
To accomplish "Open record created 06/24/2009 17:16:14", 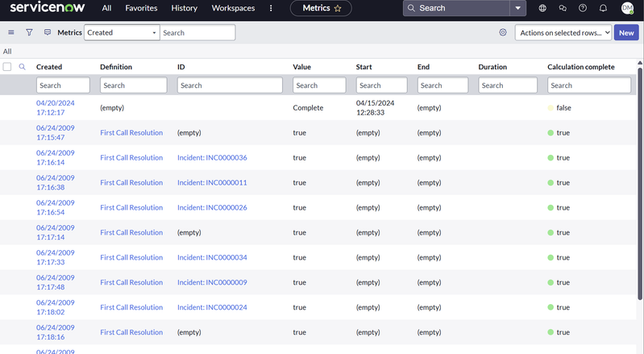I will coord(56,158).
